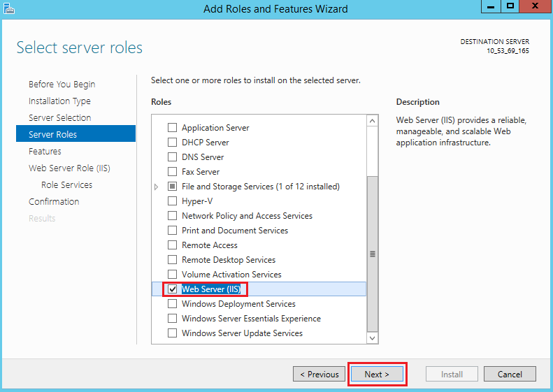Check the DHCP Server role

click(x=172, y=143)
